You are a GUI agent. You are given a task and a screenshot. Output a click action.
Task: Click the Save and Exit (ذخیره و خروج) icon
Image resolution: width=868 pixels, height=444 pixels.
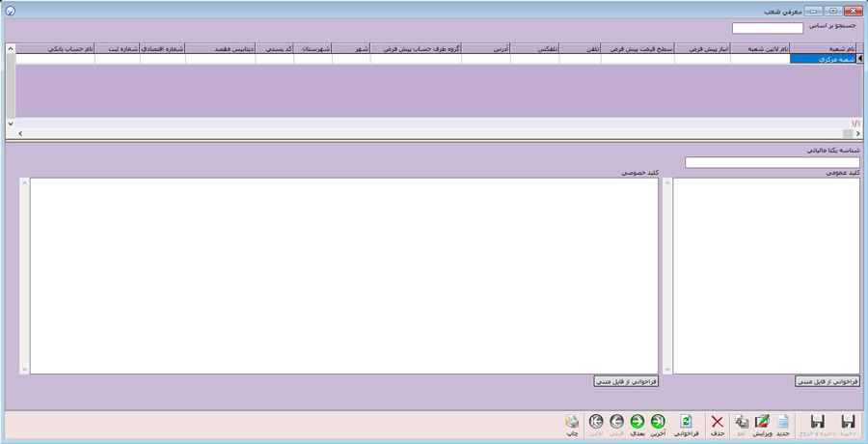pos(817,425)
